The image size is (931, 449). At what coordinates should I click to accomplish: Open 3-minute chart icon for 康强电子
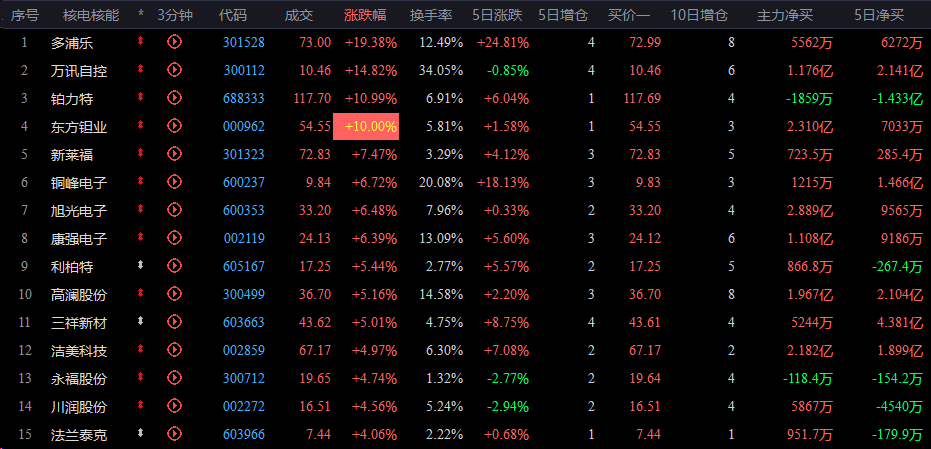tap(174, 237)
